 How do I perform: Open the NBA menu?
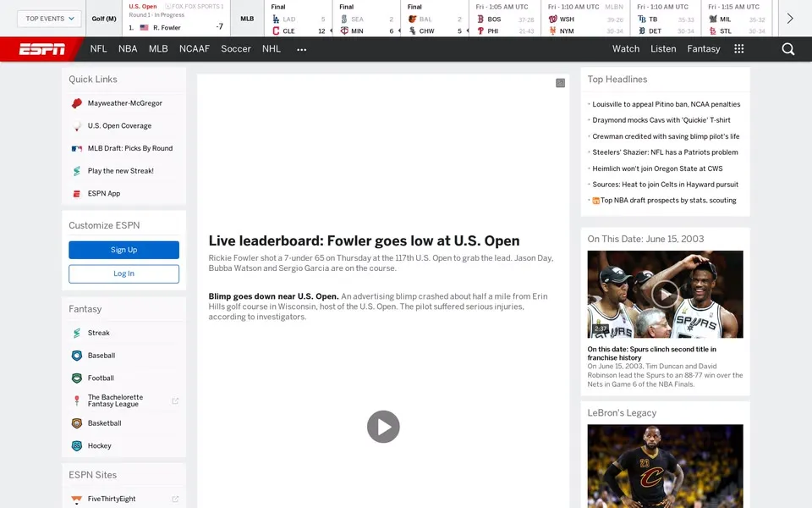pos(128,49)
